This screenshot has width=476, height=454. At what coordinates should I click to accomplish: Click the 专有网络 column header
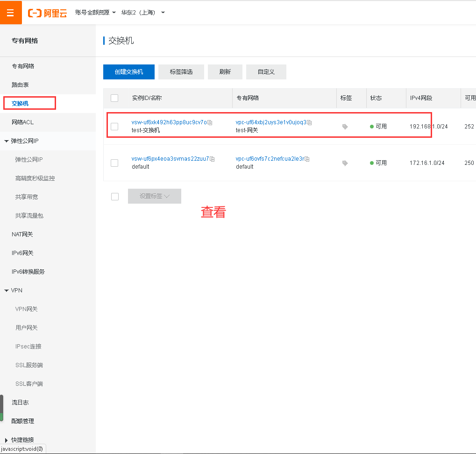(x=248, y=98)
